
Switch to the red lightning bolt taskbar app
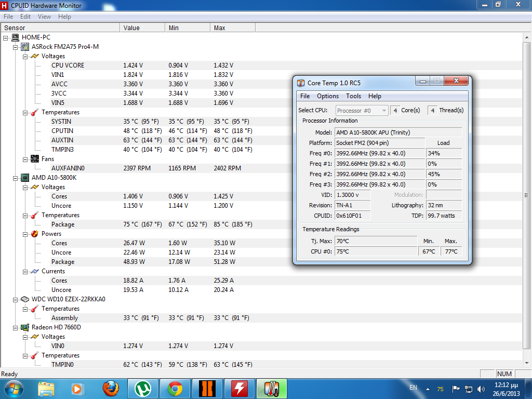click(239, 389)
